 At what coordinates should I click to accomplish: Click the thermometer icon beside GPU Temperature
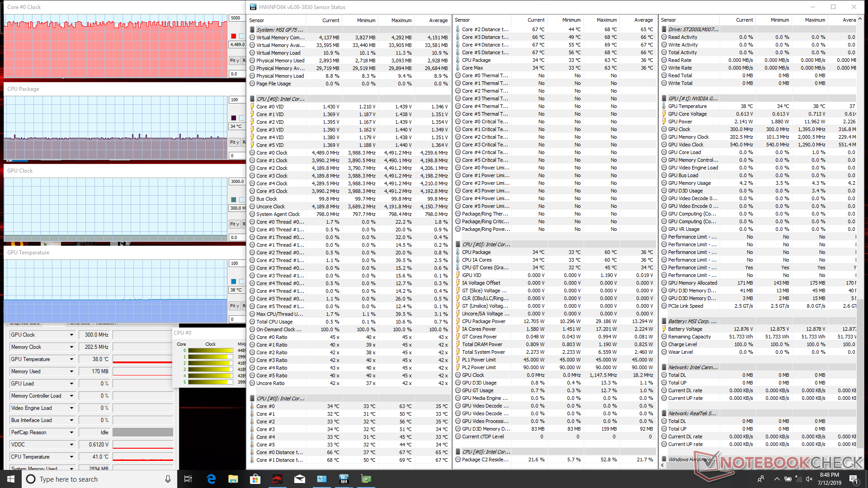tap(664, 106)
